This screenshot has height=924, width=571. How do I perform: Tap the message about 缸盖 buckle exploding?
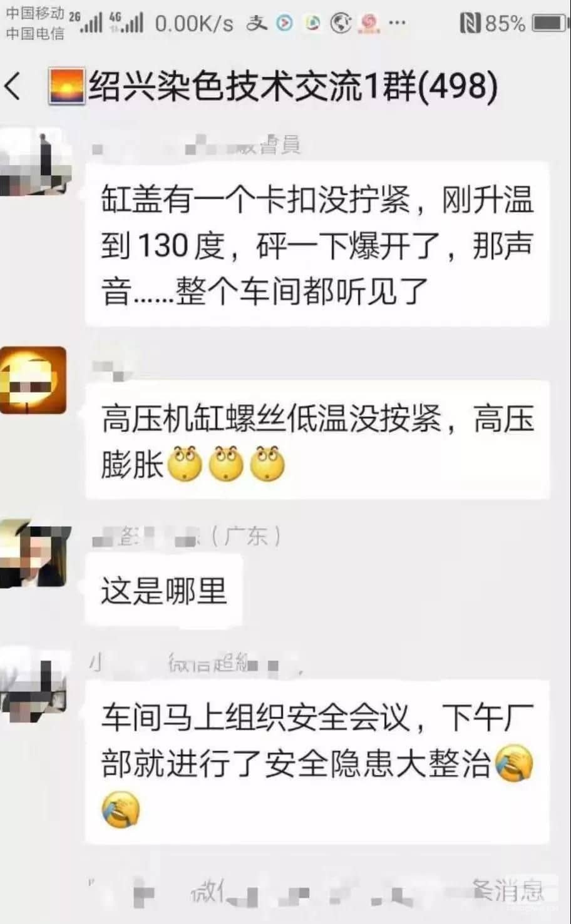click(x=317, y=245)
